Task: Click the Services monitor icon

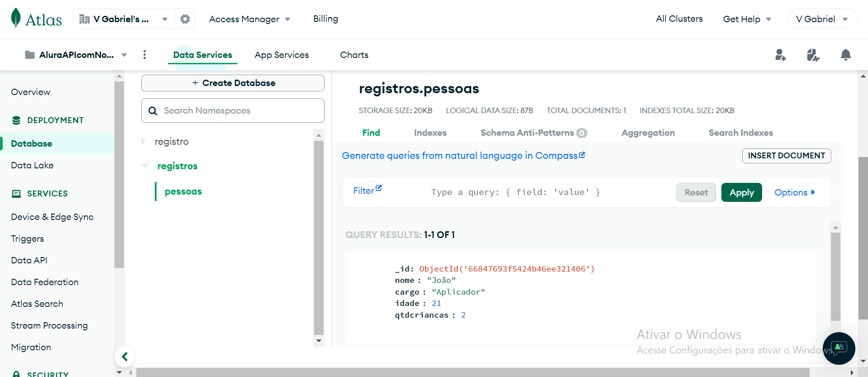Action: (16, 194)
